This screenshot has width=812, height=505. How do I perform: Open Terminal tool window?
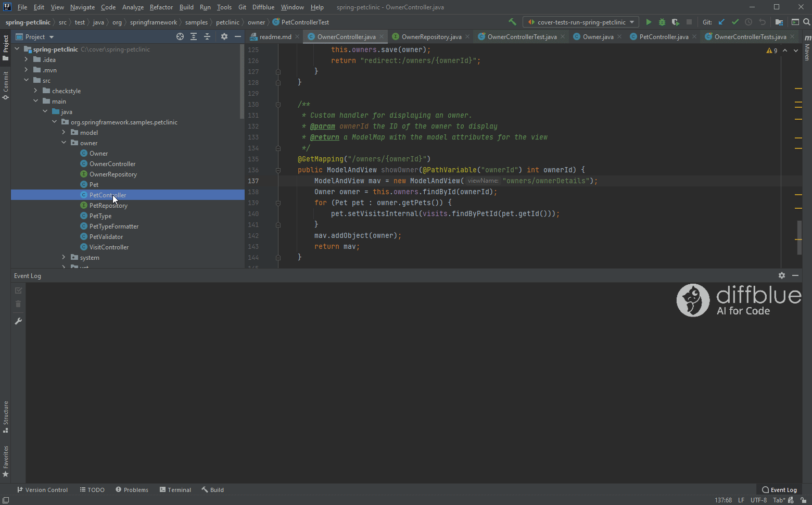[175, 490]
